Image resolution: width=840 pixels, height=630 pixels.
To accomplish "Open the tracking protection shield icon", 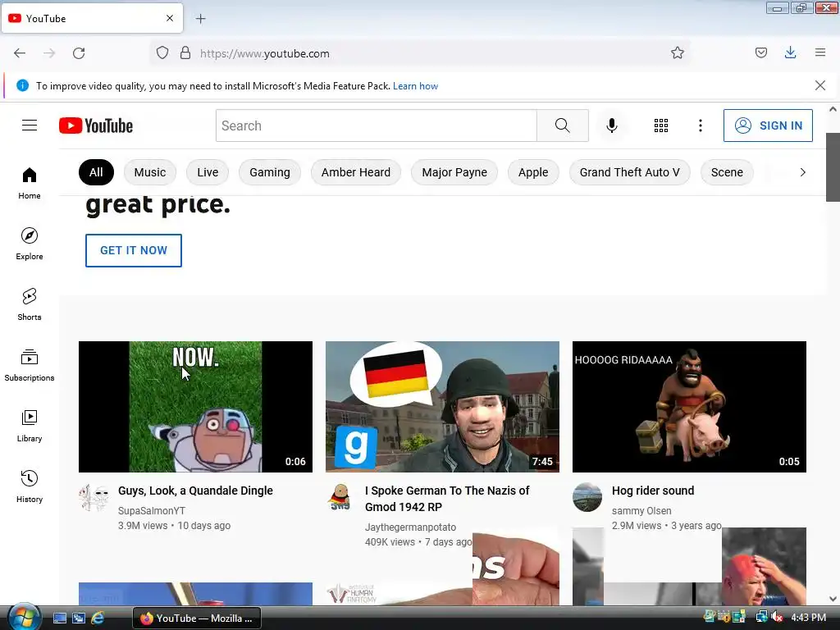I will [x=162, y=53].
